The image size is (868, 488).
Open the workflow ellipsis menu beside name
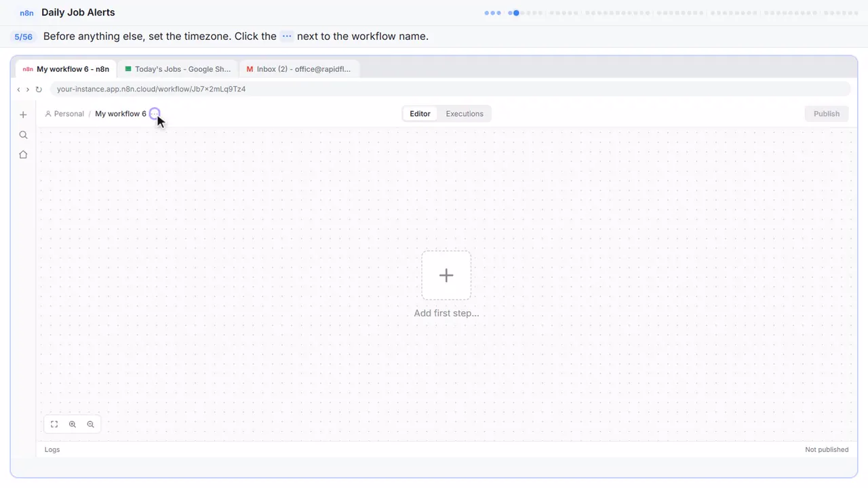[155, 113]
